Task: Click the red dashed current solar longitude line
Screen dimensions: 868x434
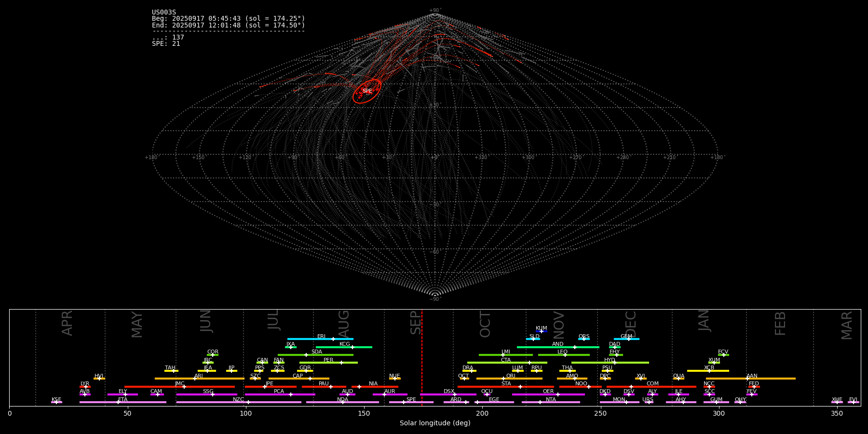Action: (422, 357)
